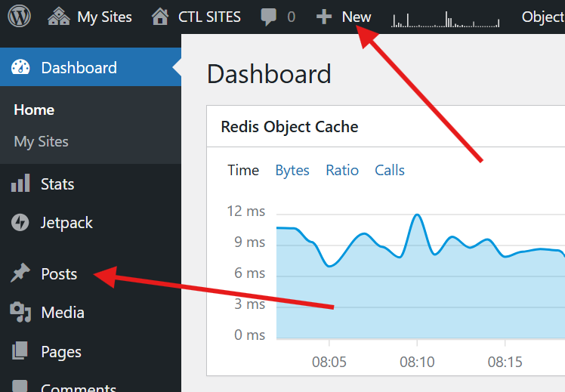The image size is (565, 392).
Task: Click the 08:10 time axis label
Action: click(x=417, y=362)
